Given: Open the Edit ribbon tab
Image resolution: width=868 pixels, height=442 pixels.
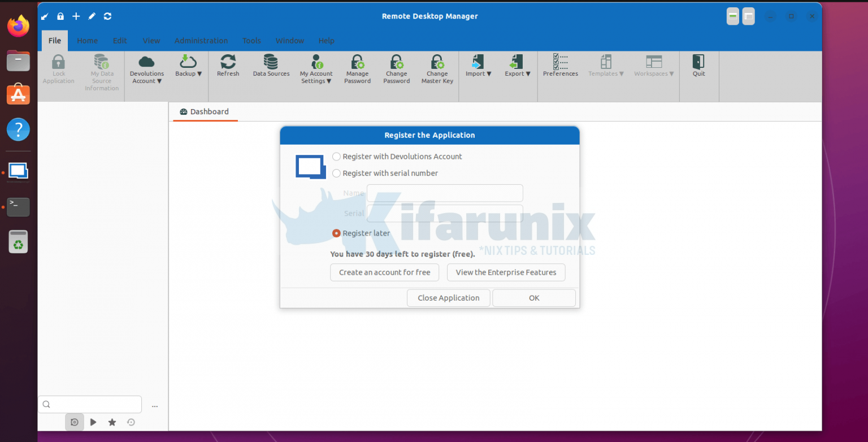Looking at the screenshot, I should pos(120,41).
